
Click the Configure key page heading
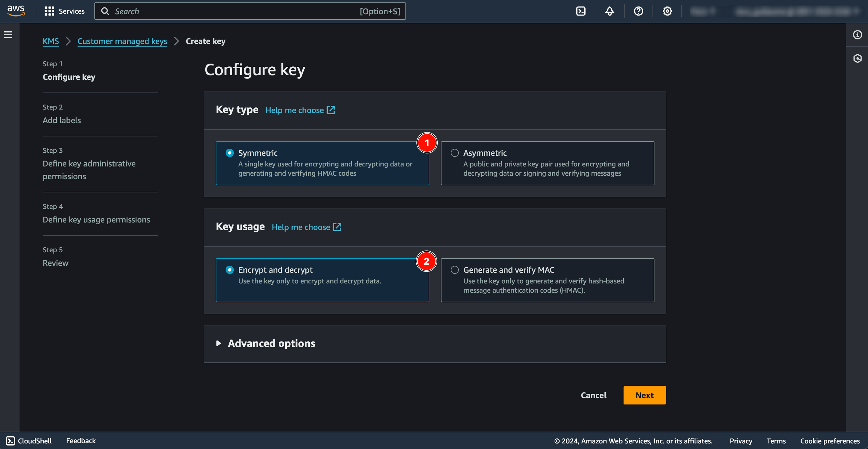click(x=255, y=70)
